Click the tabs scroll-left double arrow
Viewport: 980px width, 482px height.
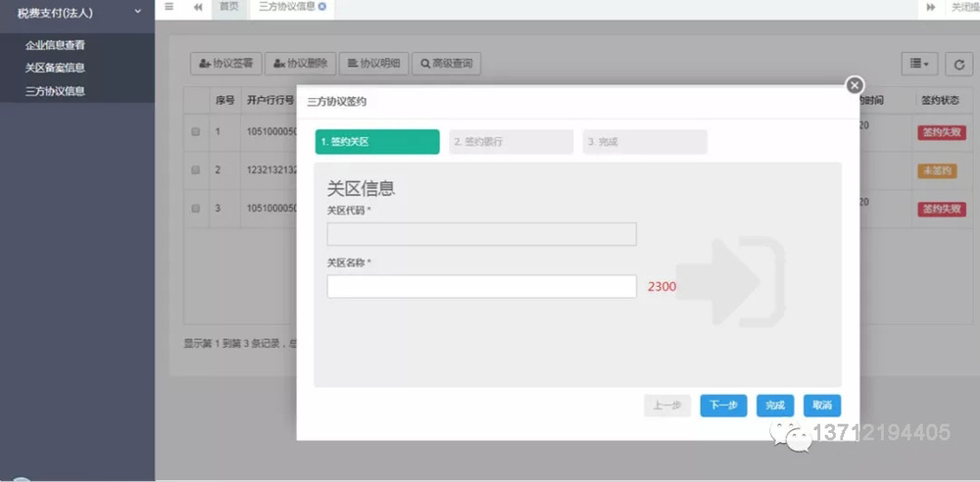[x=198, y=8]
